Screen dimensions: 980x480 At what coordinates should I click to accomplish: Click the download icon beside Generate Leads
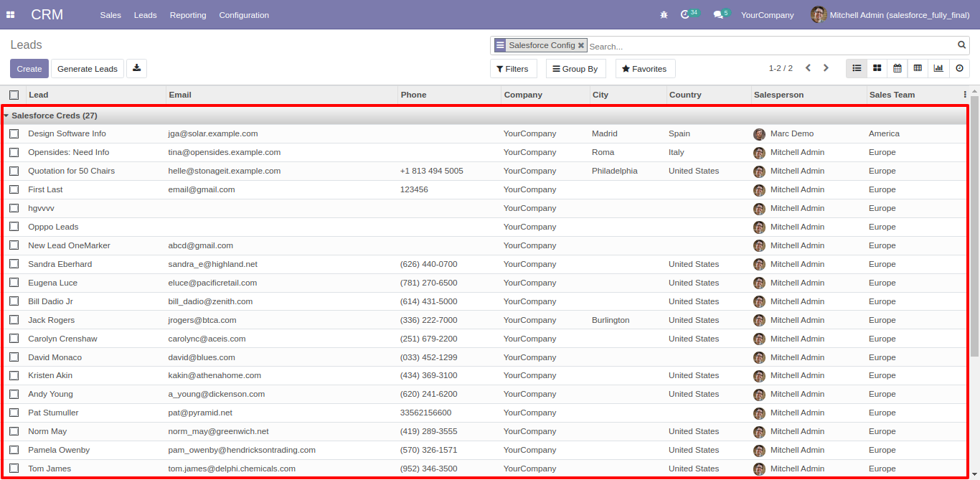click(x=137, y=68)
